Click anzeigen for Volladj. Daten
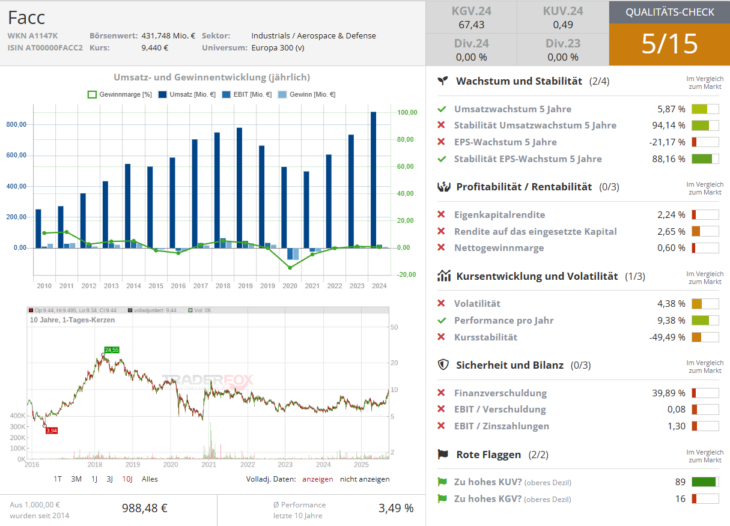 (x=318, y=479)
